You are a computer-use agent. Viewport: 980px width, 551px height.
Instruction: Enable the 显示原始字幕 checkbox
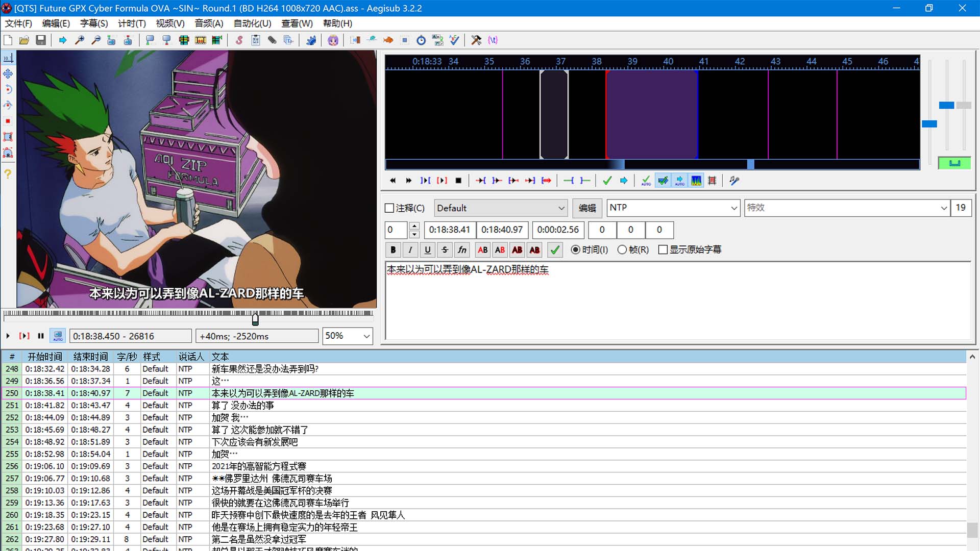click(x=663, y=250)
